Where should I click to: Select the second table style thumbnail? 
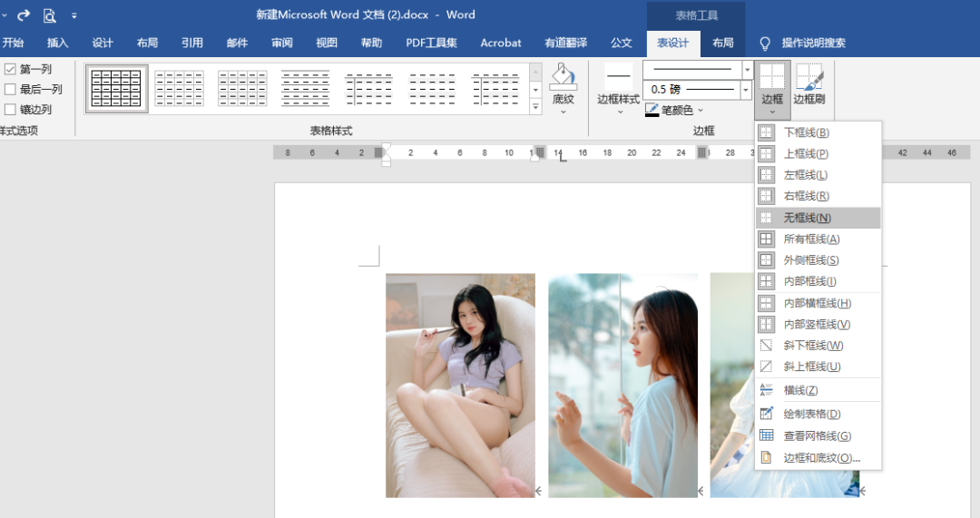pos(180,88)
